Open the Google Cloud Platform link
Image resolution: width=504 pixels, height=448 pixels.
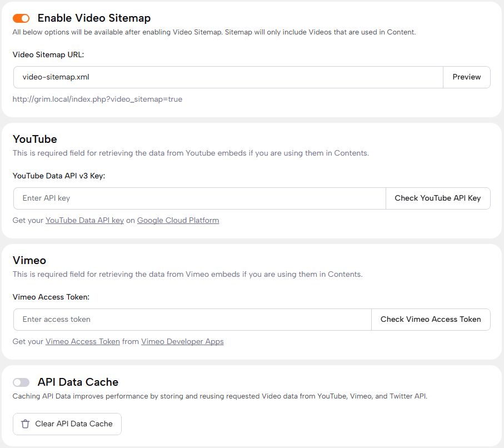(x=178, y=221)
